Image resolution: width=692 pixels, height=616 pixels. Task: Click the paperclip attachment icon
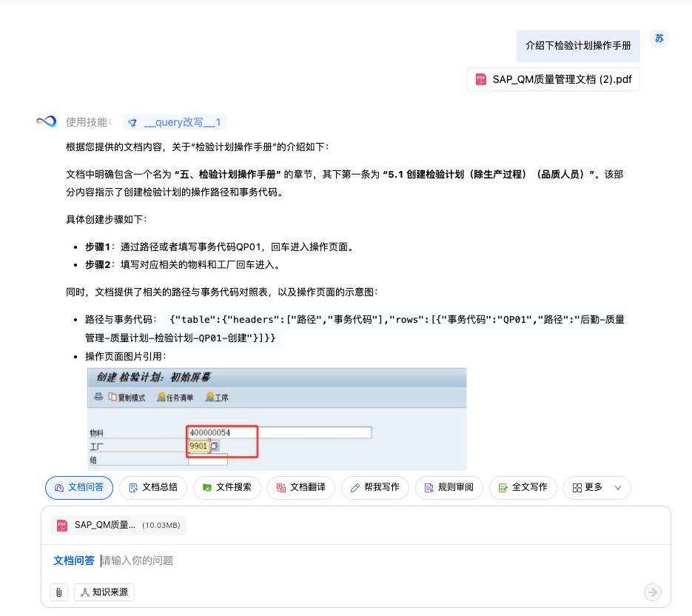pos(59,592)
